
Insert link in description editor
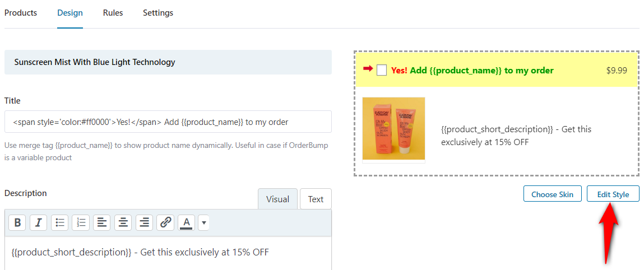pos(165,222)
